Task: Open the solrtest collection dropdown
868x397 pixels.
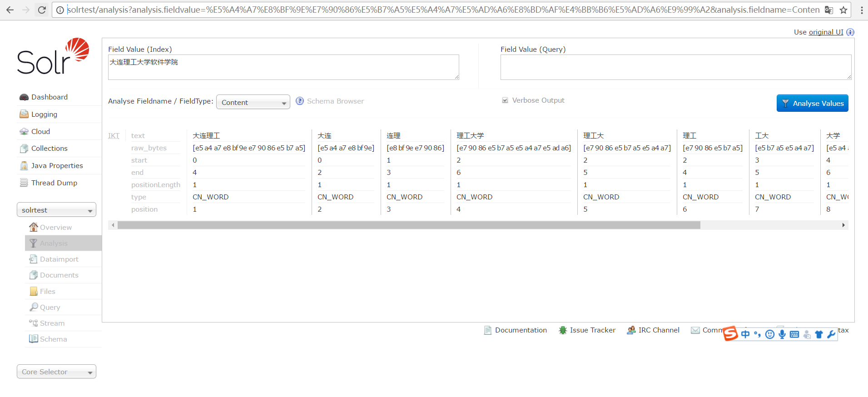Action: [x=56, y=210]
